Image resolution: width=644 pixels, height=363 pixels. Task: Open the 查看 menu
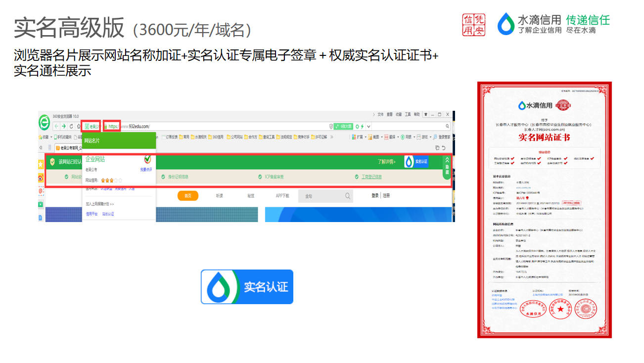pyautogui.click(x=390, y=114)
